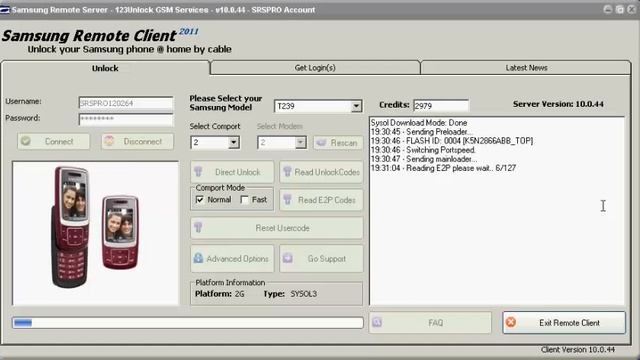Click the Go Support icon

point(288,258)
